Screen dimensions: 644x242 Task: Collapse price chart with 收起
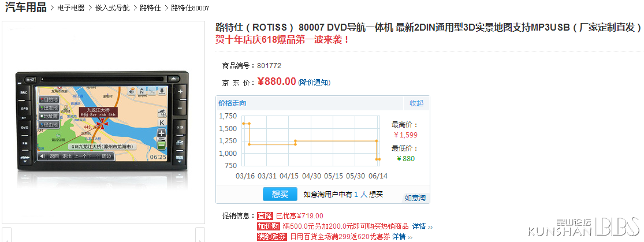point(416,103)
